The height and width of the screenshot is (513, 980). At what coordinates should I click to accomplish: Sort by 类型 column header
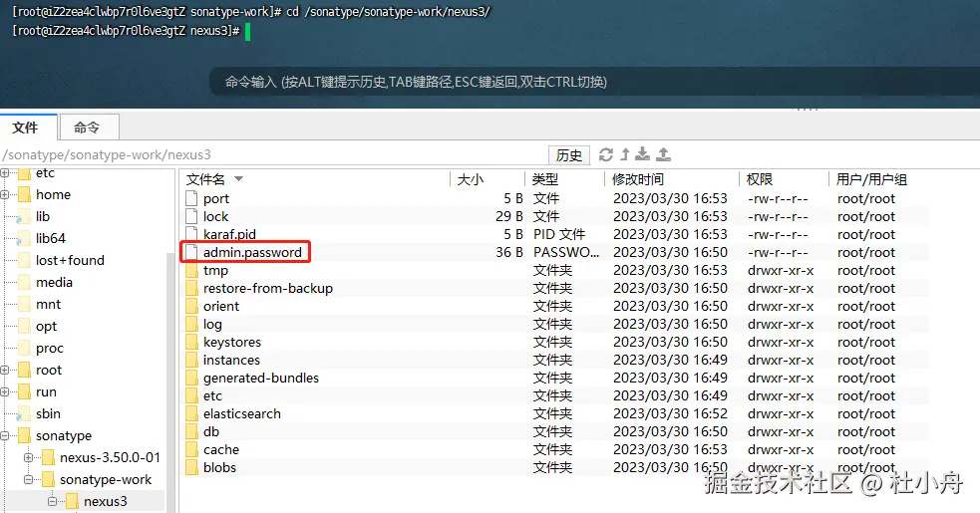pos(545,179)
